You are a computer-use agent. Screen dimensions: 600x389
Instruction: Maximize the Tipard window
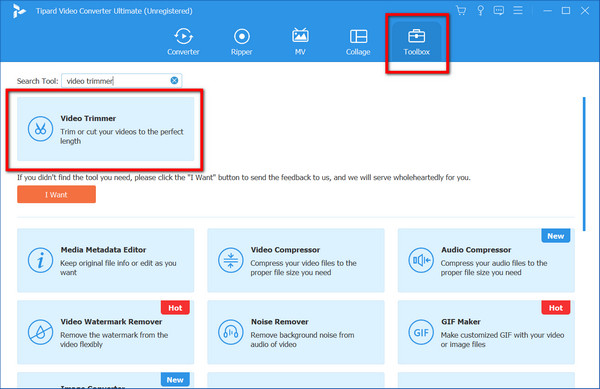566,11
